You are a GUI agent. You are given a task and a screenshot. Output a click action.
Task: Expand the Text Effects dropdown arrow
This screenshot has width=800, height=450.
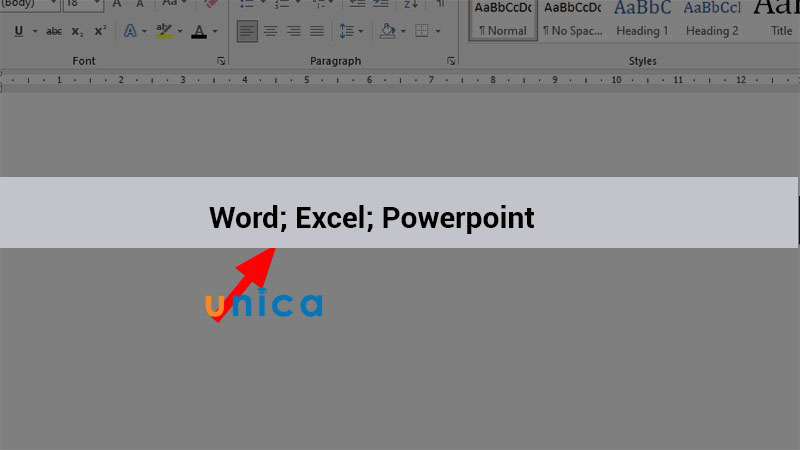click(x=144, y=31)
